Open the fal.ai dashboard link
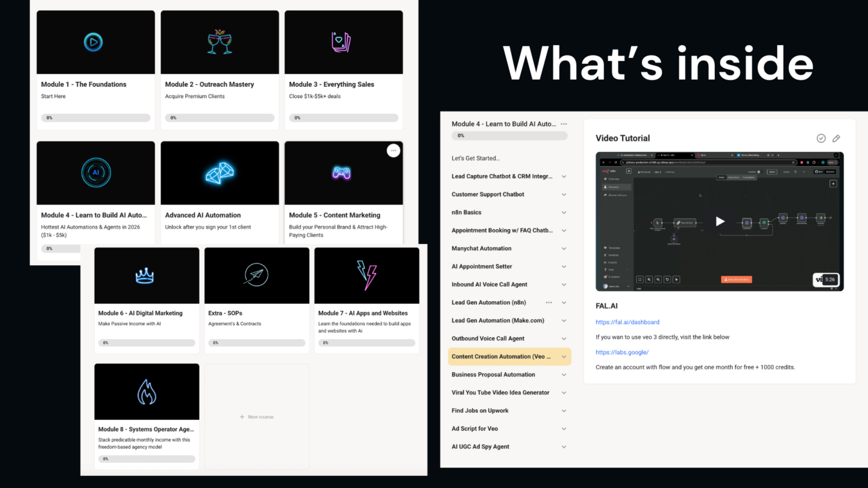Image resolution: width=868 pixels, height=488 pixels. (x=627, y=322)
